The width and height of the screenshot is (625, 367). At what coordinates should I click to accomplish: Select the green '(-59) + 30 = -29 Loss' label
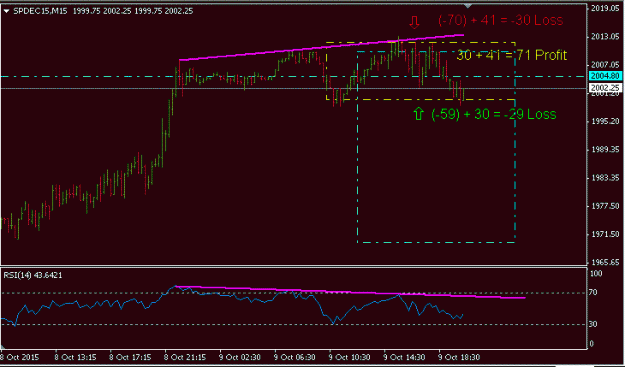493,114
